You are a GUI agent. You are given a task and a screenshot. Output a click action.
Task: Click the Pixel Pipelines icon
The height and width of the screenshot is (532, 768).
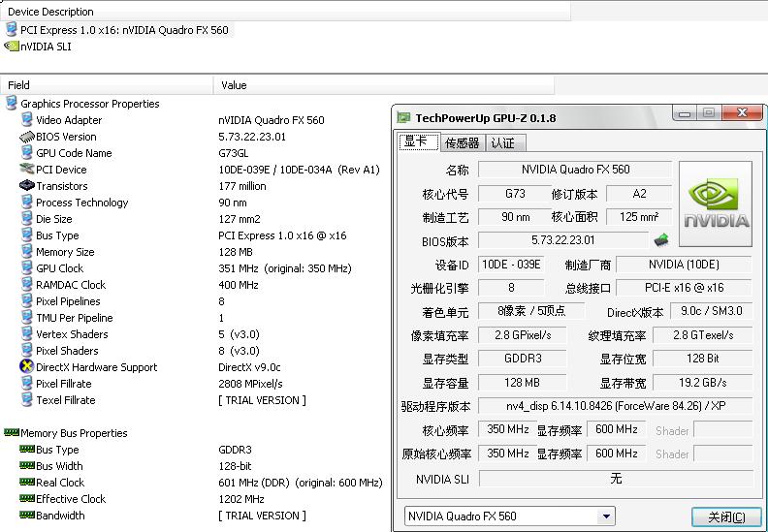[x=26, y=301]
